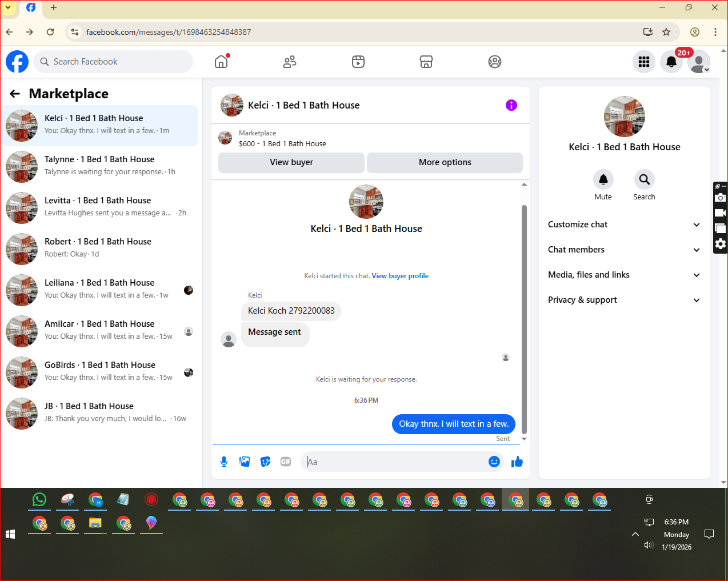Open install app icon in address bar
This screenshot has width=728, height=581.
(x=648, y=32)
